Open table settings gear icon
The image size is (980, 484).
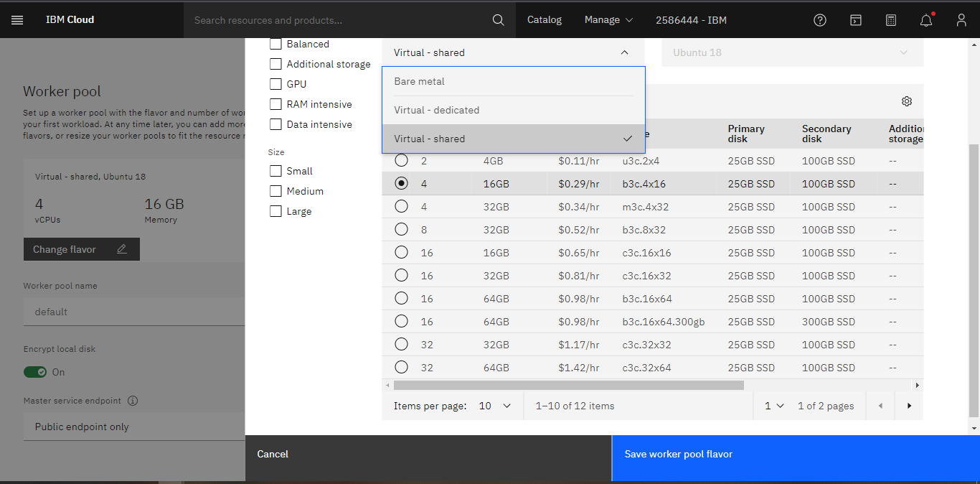(907, 101)
